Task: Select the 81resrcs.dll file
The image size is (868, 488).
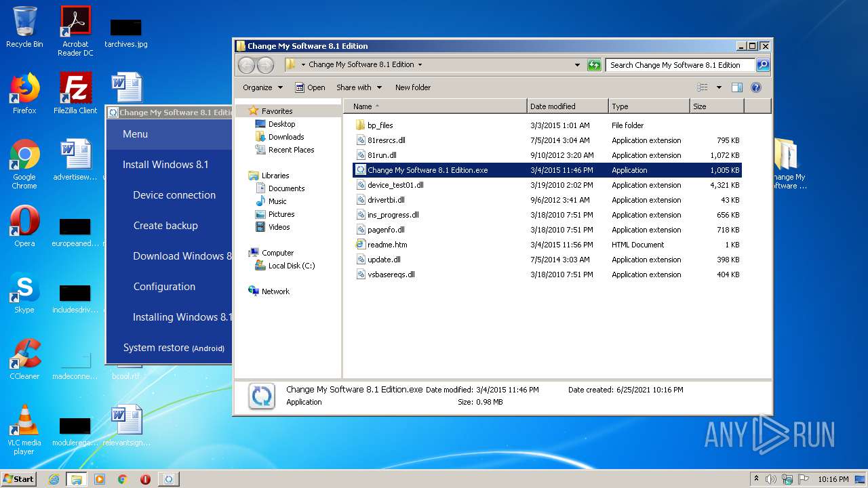Action: (547, 140)
